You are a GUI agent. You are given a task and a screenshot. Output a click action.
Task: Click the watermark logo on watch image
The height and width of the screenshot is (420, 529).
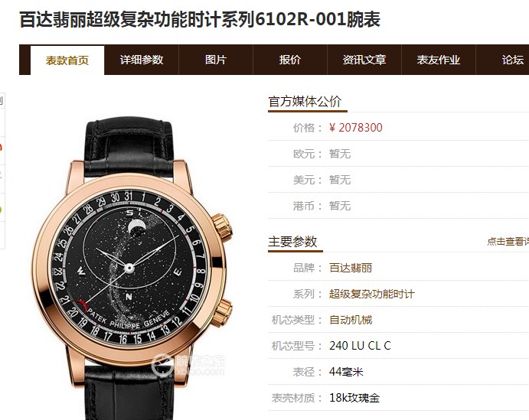click(188, 365)
